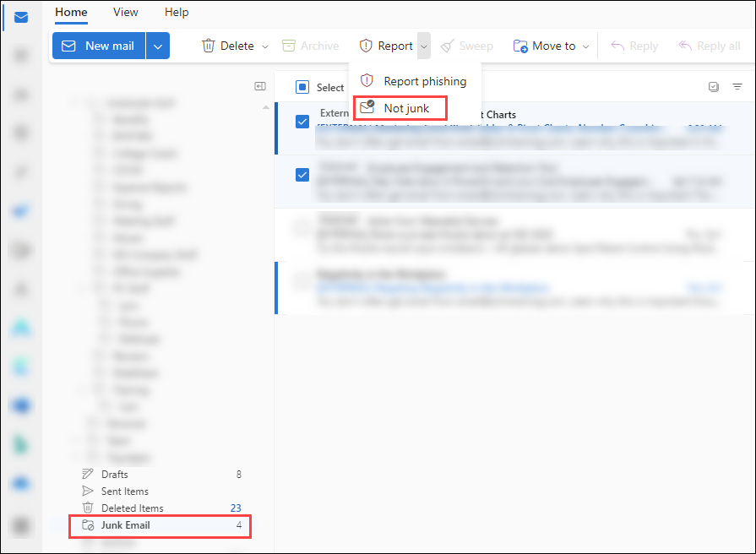Collapse the folder pane with its toggle icon
Image resolution: width=756 pixels, height=554 pixels.
[x=260, y=86]
